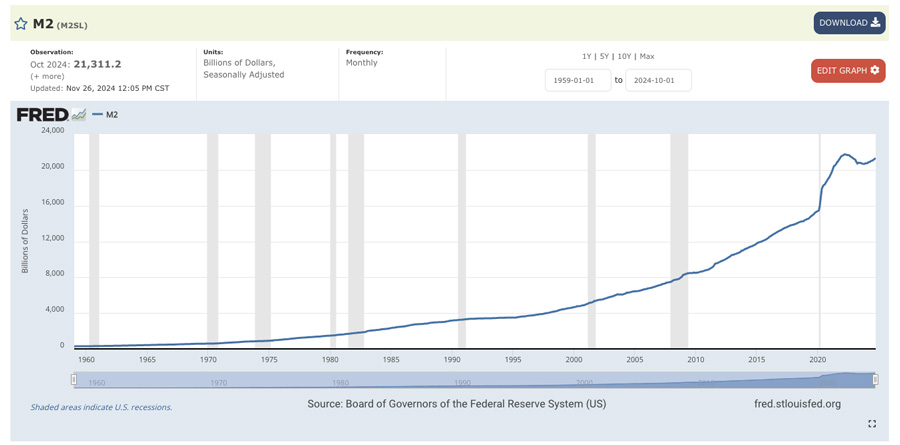The width and height of the screenshot is (900, 445).
Task: Click the 2020 recession shaded bar
Action: point(820,240)
